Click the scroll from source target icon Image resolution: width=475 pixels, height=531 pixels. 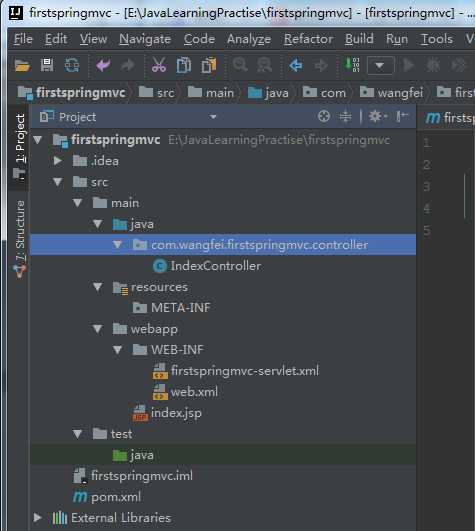[x=324, y=116]
